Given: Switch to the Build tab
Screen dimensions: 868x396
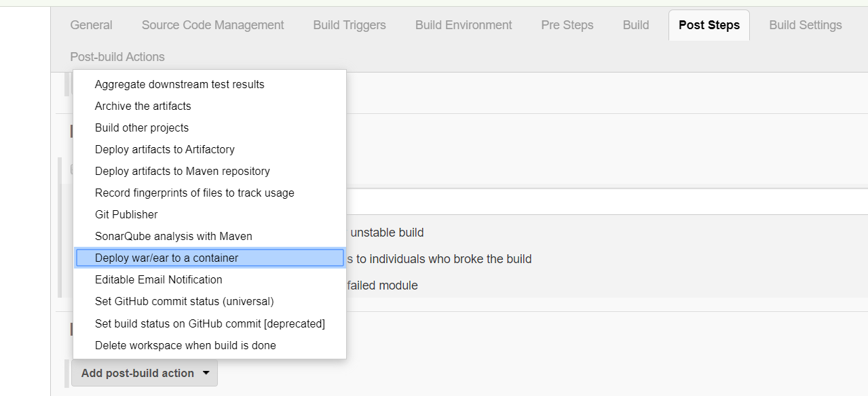Looking at the screenshot, I should click(636, 25).
